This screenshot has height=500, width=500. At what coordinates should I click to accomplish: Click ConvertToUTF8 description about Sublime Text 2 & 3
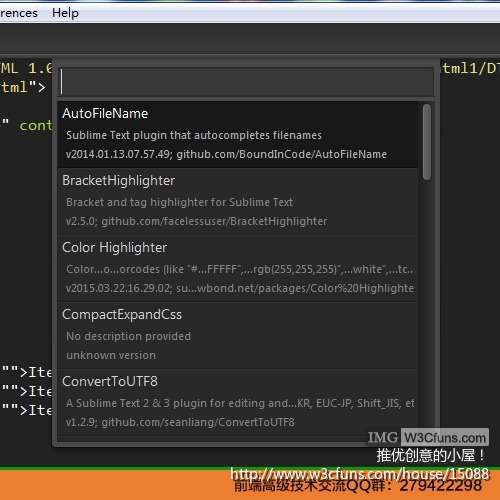point(240,403)
